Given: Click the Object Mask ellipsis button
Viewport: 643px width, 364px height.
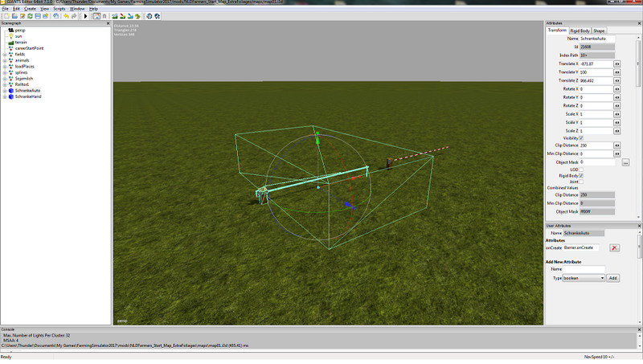Looking at the screenshot, I should [625, 162].
